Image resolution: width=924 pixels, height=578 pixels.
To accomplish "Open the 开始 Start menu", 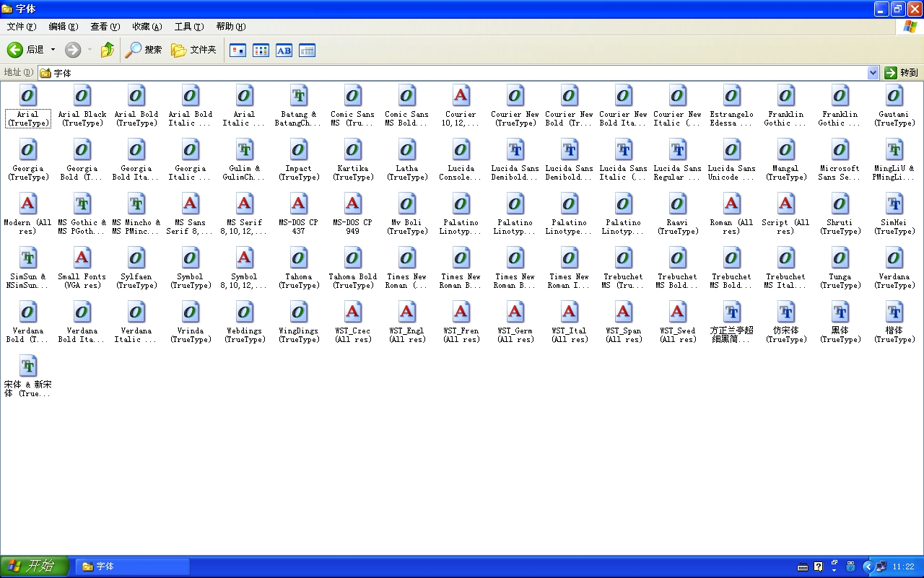I will click(35, 566).
